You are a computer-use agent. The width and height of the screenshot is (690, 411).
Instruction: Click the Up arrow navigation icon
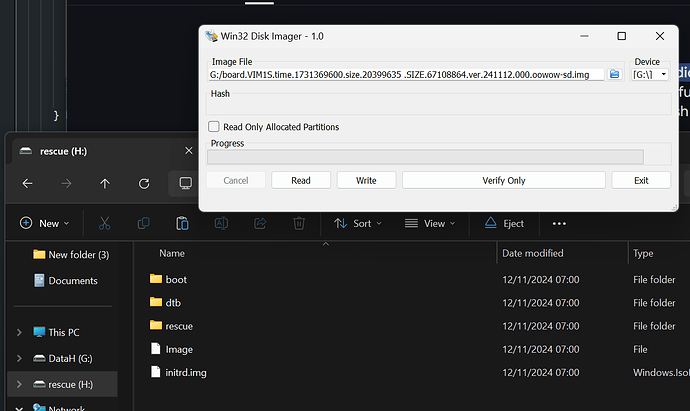pyautogui.click(x=105, y=184)
